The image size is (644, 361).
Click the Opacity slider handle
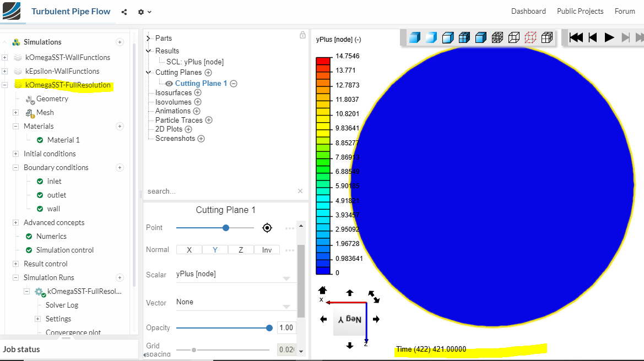tap(269, 328)
